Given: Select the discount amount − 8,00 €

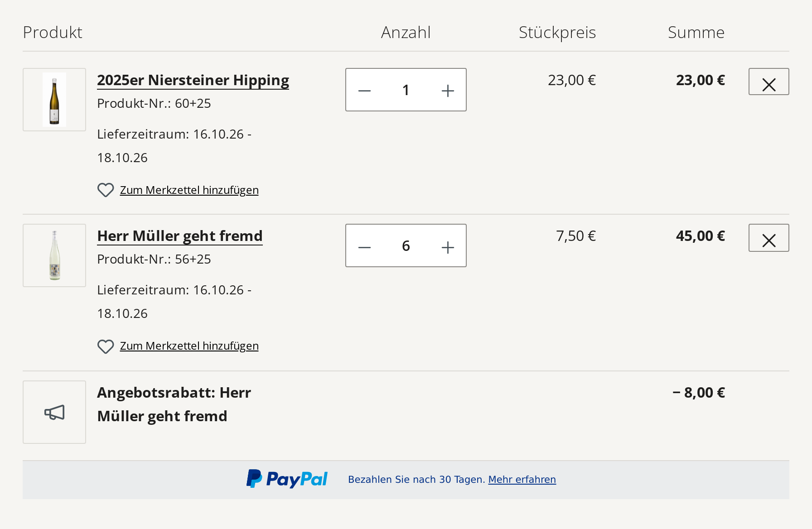Looking at the screenshot, I should tap(699, 393).
